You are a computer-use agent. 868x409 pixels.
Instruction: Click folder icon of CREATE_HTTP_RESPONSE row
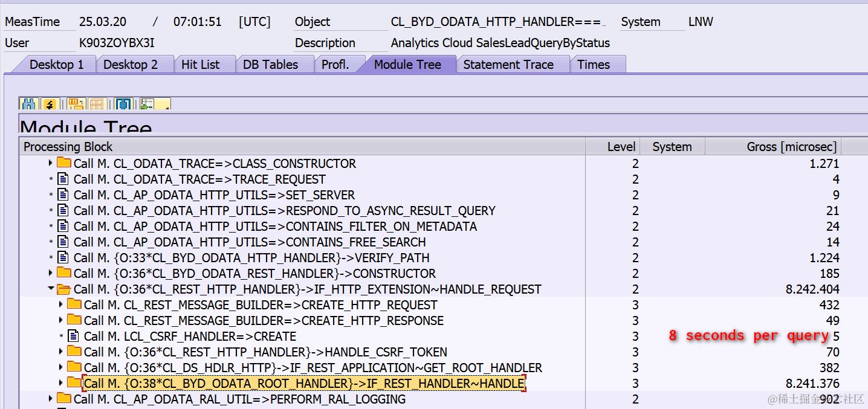74,320
